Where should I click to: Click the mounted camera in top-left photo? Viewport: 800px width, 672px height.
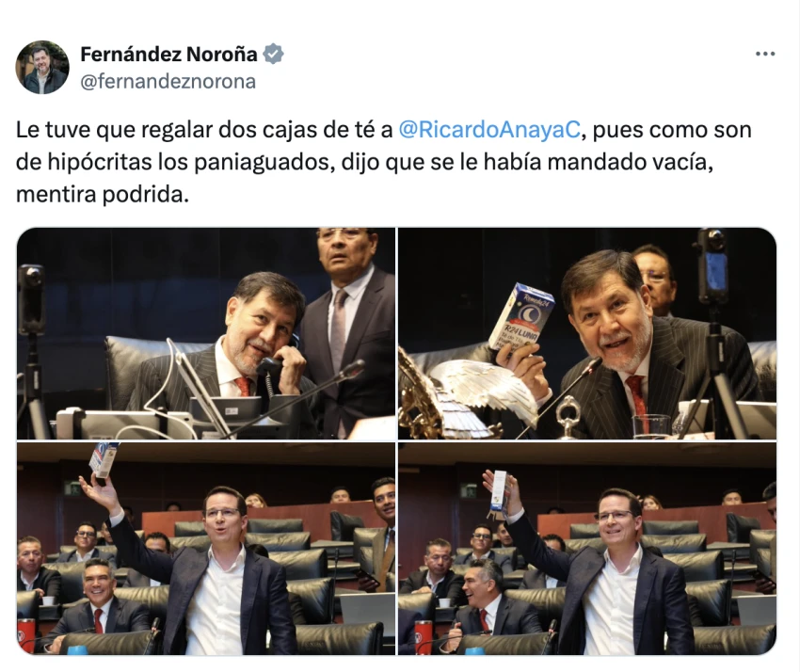tap(31, 299)
